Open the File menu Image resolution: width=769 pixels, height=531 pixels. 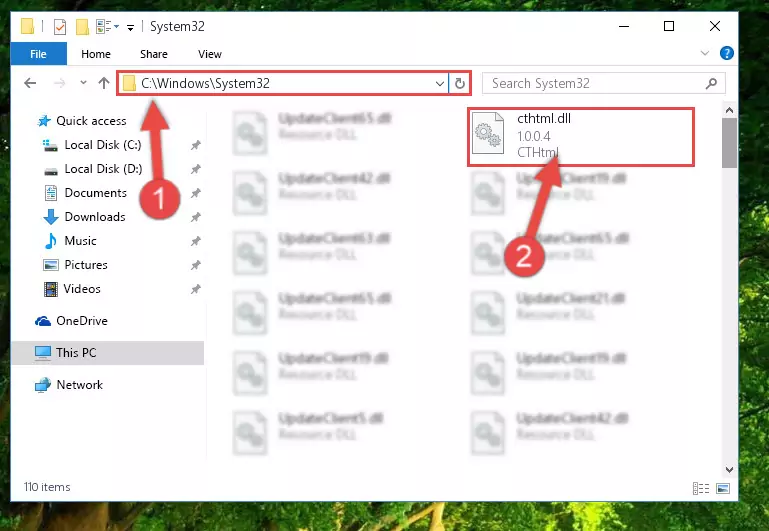click(x=38, y=54)
